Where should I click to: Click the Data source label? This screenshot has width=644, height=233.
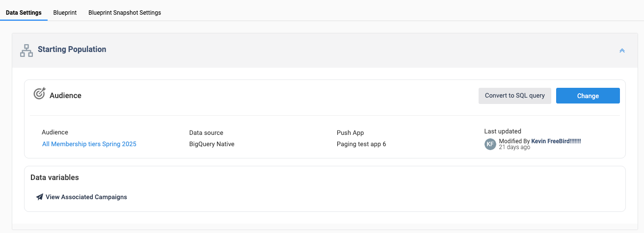206,132
